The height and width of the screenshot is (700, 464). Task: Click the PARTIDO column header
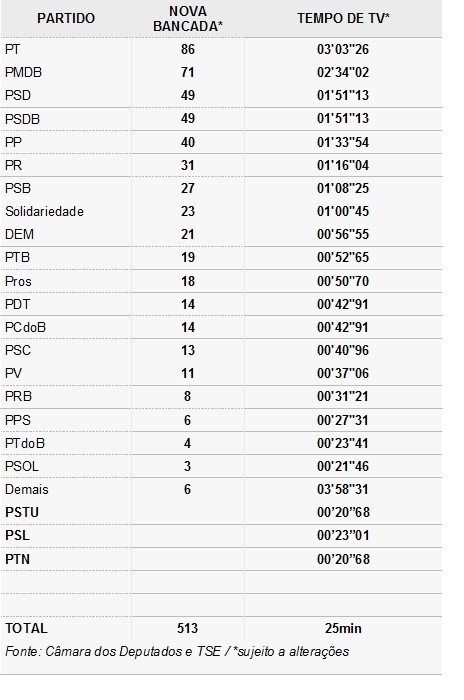tap(66, 18)
